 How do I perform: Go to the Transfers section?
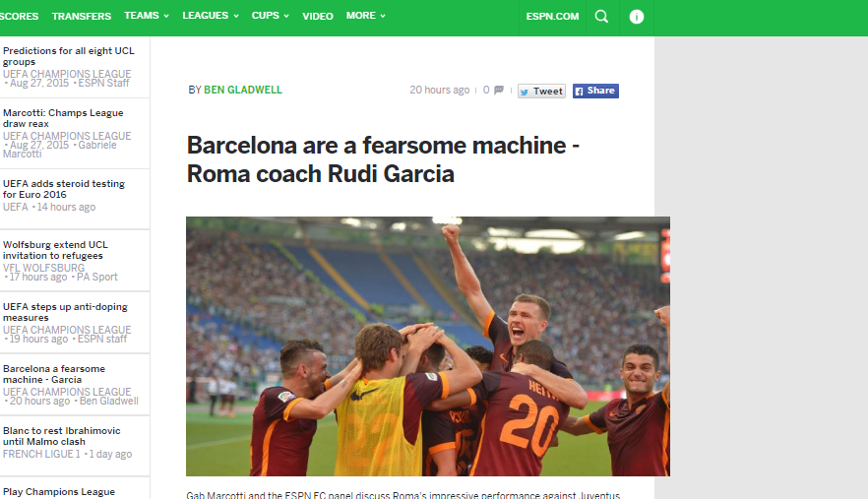[x=82, y=16]
